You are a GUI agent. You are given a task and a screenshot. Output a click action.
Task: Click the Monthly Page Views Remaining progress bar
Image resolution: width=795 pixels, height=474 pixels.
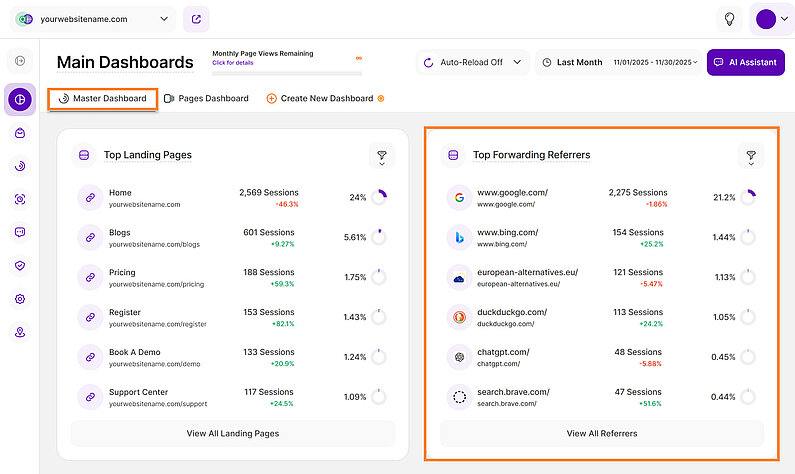pos(286,73)
